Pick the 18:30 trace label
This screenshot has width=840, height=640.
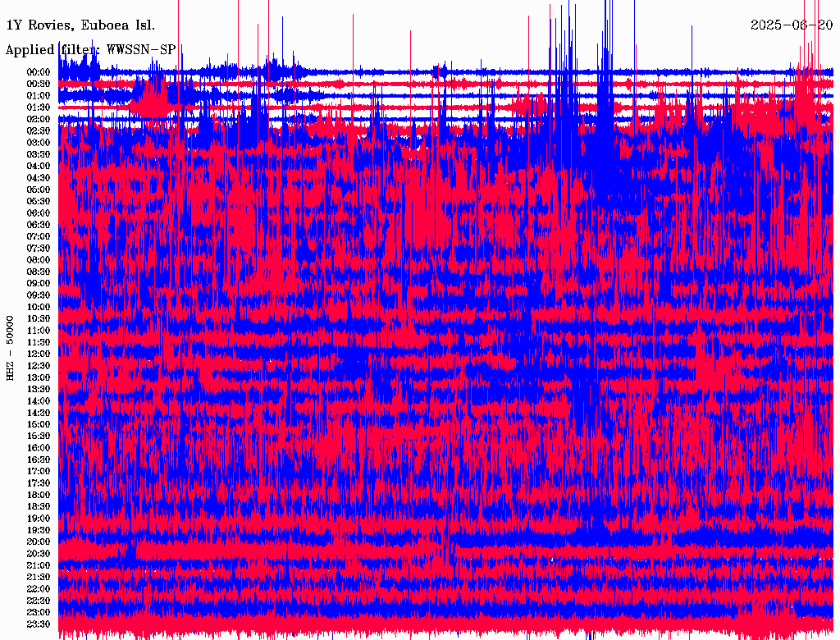(x=39, y=506)
